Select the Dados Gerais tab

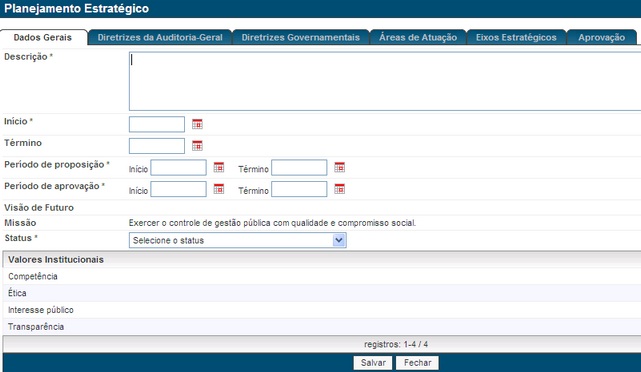pyautogui.click(x=43, y=38)
